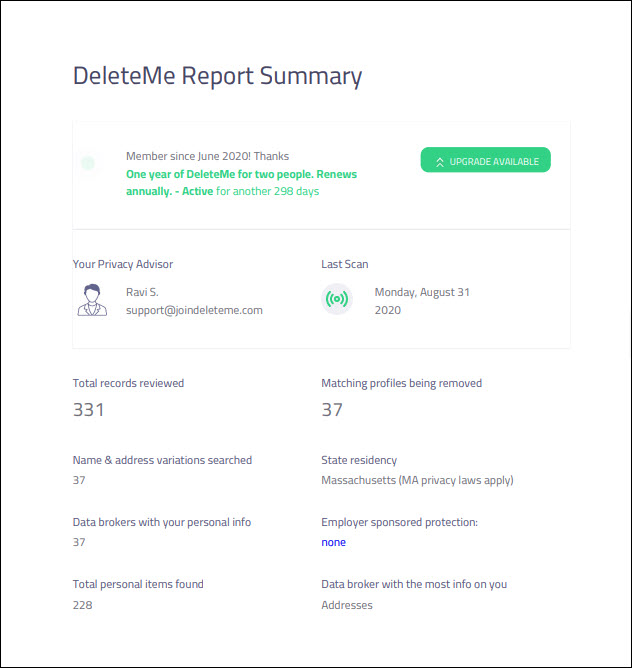Open the support@joindeleteme.com email address
632x668 pixels.
[x=194, y=310]
